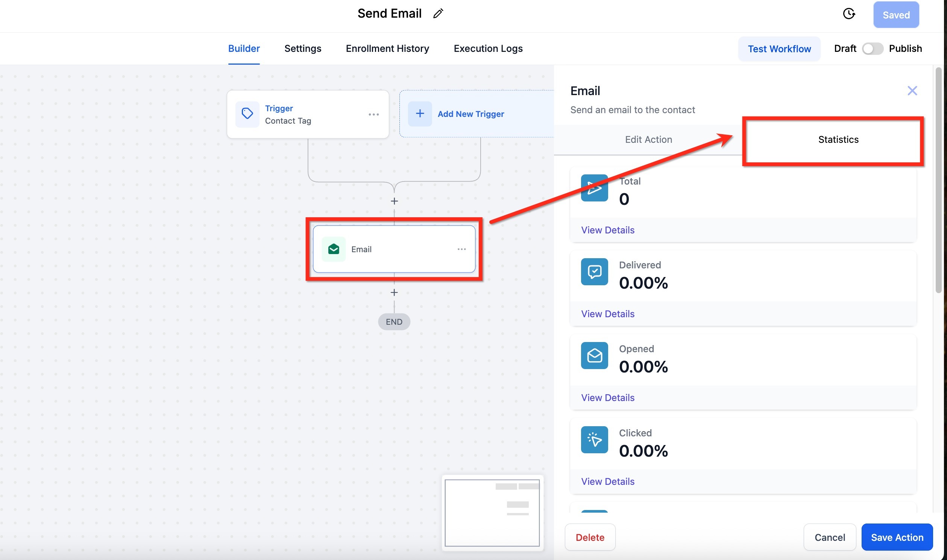Open version history clock icon
The image size is (947, 560).
[x=848, y=14]
